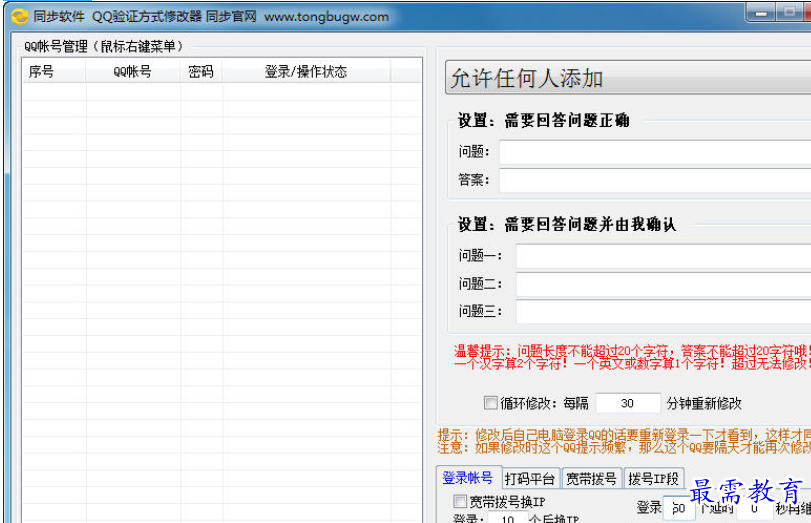Toggle the 宽带拨号换IP checkbox
This screenshot has width=811, height=523.
(x=459, y=501)
